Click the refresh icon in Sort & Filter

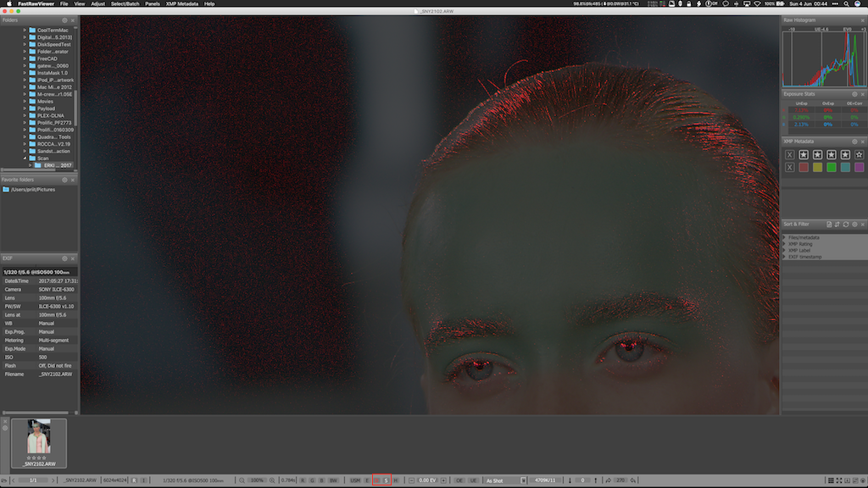point(845,224)
